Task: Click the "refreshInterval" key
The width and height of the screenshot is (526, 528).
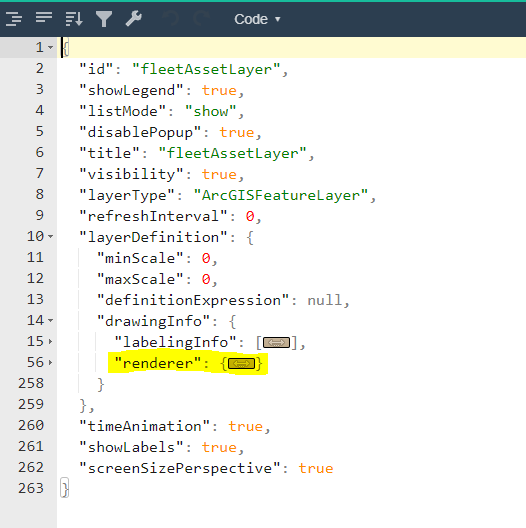Action: pos(154,217)
